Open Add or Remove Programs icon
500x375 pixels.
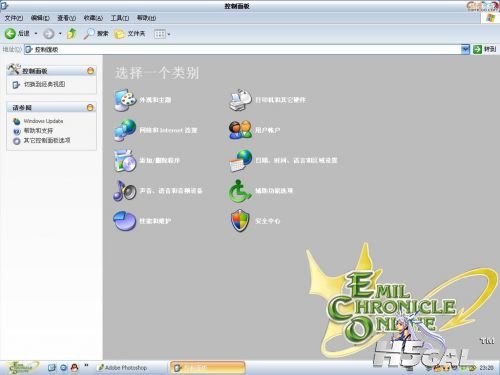(125, 161)
